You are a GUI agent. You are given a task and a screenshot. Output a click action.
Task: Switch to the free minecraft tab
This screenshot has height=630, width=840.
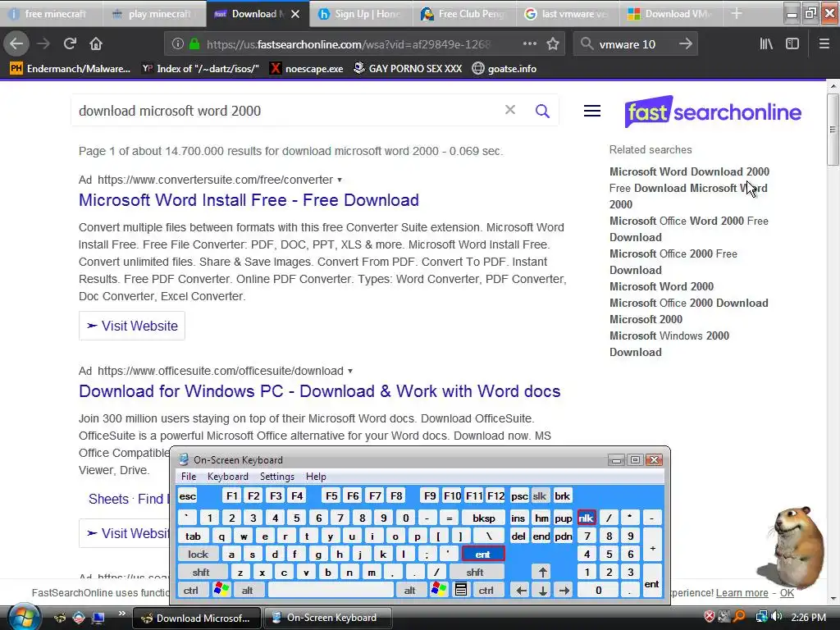tap(52, 14)
